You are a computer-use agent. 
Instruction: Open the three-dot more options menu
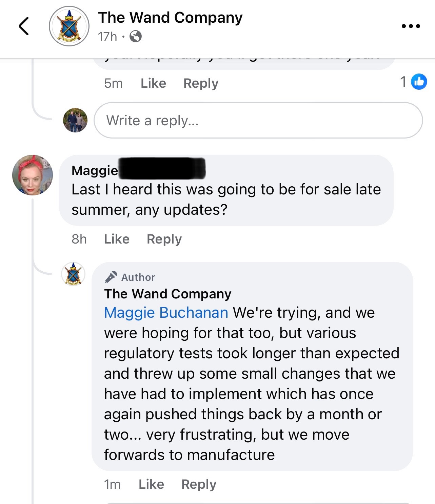411,26
